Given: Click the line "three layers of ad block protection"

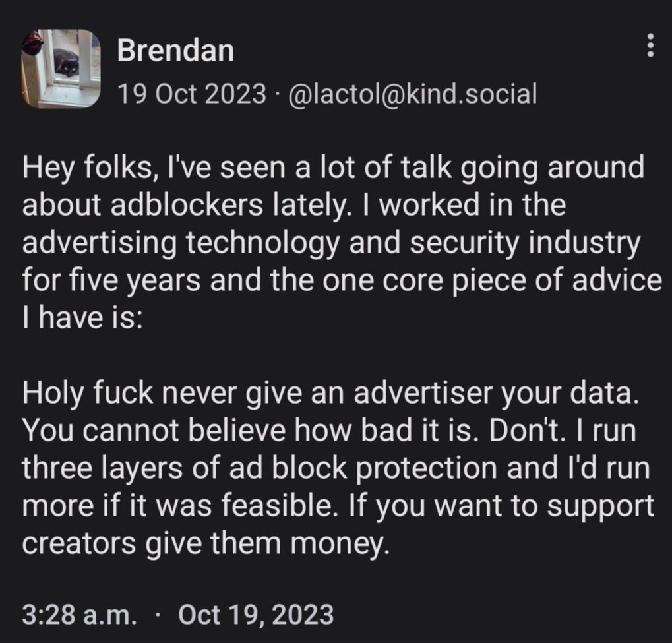Looking at the screenshot, I should 336,469.
